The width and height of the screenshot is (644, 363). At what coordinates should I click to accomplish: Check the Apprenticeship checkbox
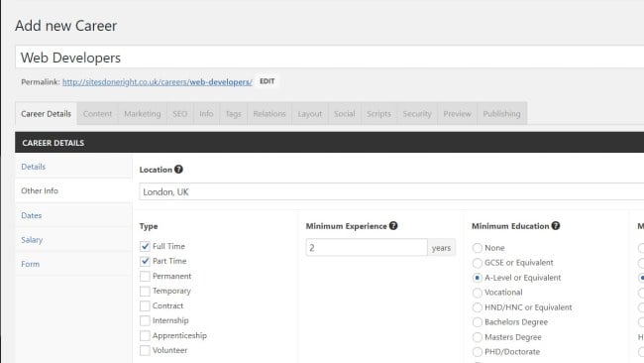pyautogui.click(x=145, y=335)
